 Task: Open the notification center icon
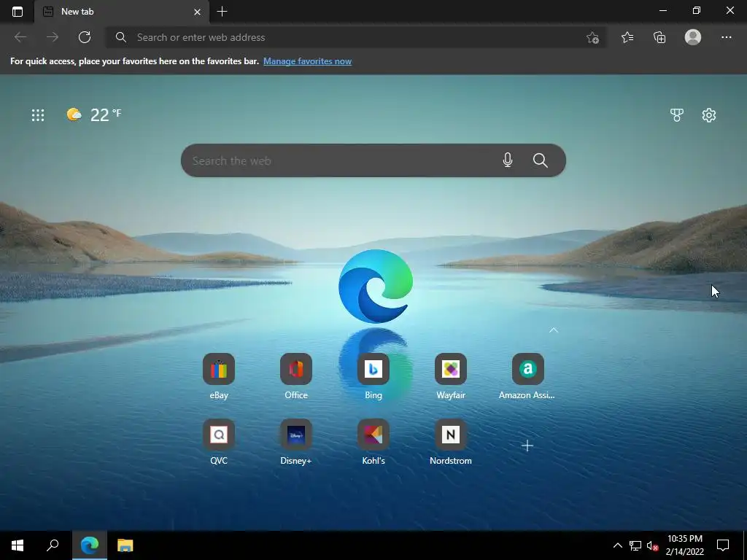(723, 545)
